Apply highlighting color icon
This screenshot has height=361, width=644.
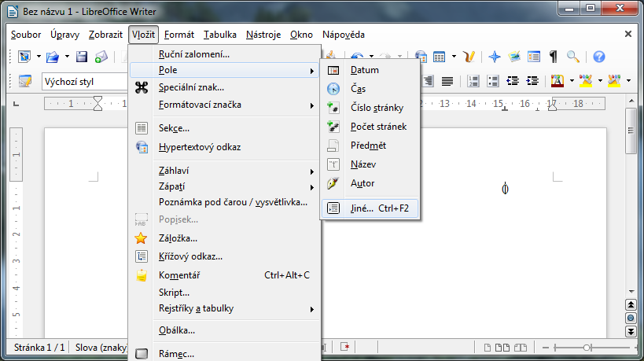586,81
